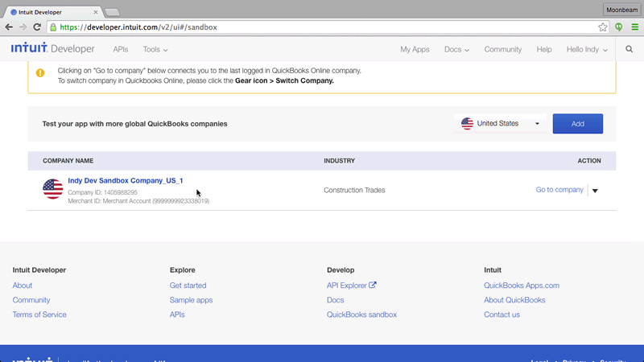This screenshot has width=644, height=362.
Task: Click the US flag beside Indy Dev Sandbox
Action: [52, 189]
